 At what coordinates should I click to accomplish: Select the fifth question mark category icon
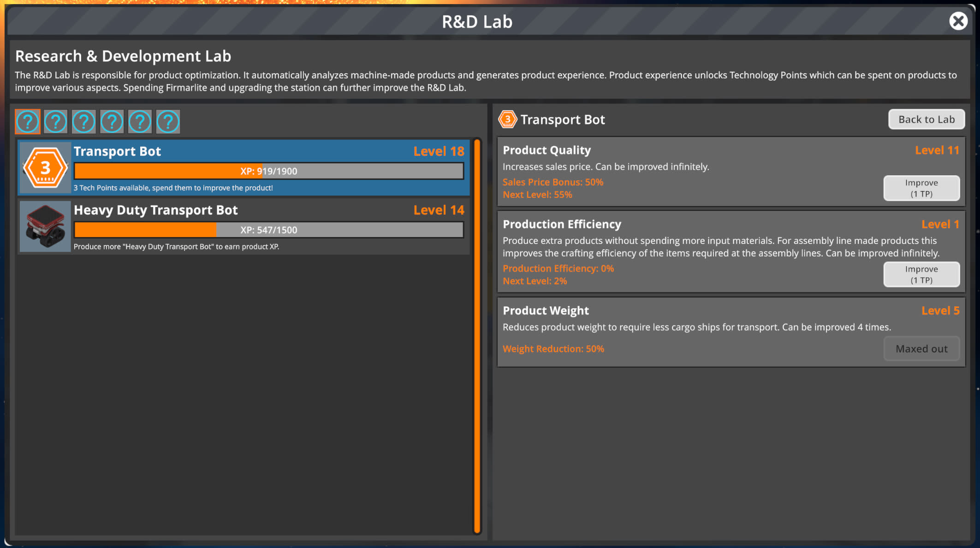tap(140, 121)
